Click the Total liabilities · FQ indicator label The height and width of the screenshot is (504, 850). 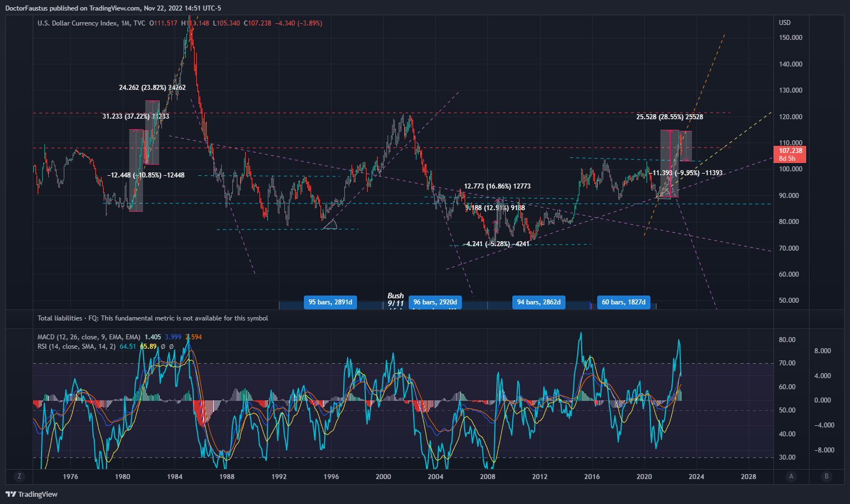(152, 318)
